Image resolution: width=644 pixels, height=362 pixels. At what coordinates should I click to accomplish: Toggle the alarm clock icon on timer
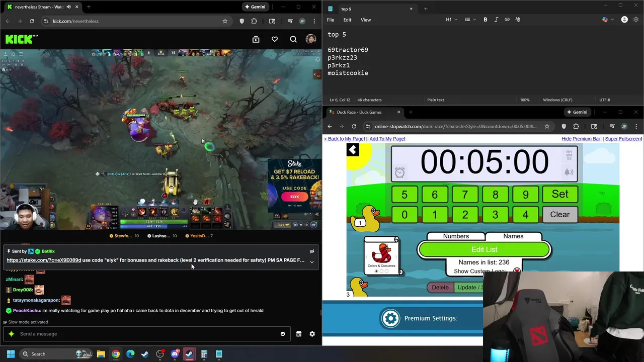click(x=399, y=172)
